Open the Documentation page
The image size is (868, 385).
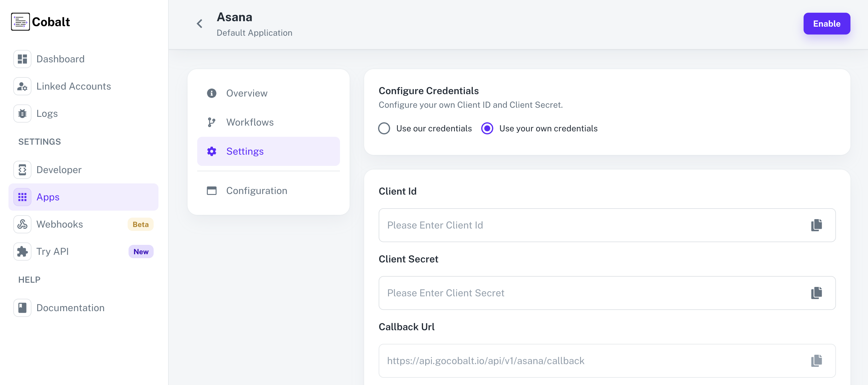[70, 308]
